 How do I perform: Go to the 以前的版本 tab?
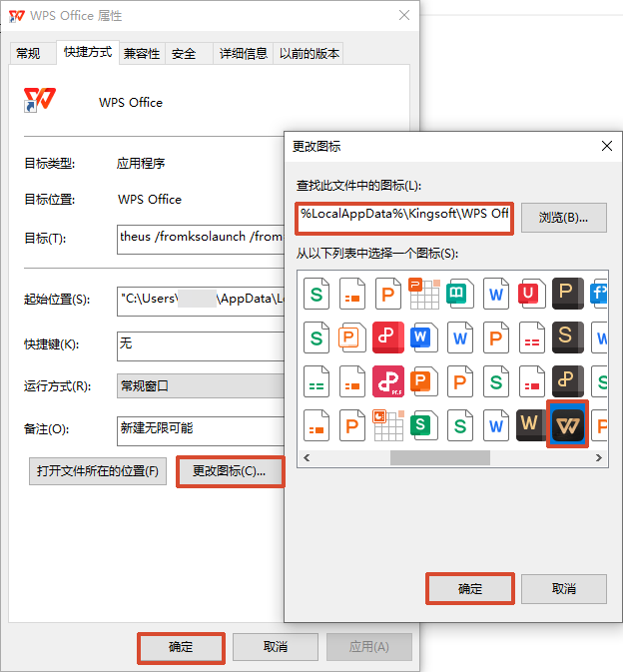point(309,54)
